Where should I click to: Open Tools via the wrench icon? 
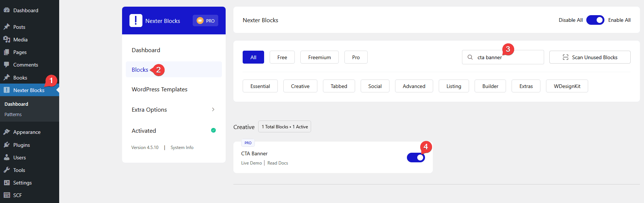point(7,170)
